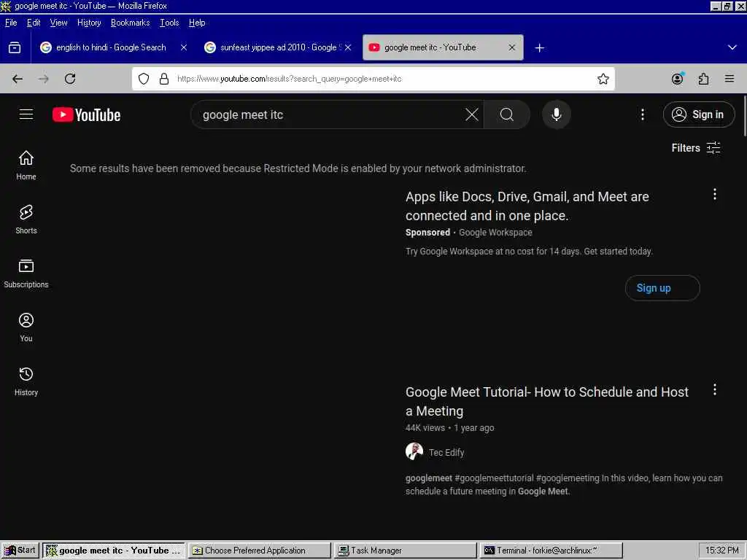Start voice search with microphone icon
747x560 pixels.
click(557, 114)
